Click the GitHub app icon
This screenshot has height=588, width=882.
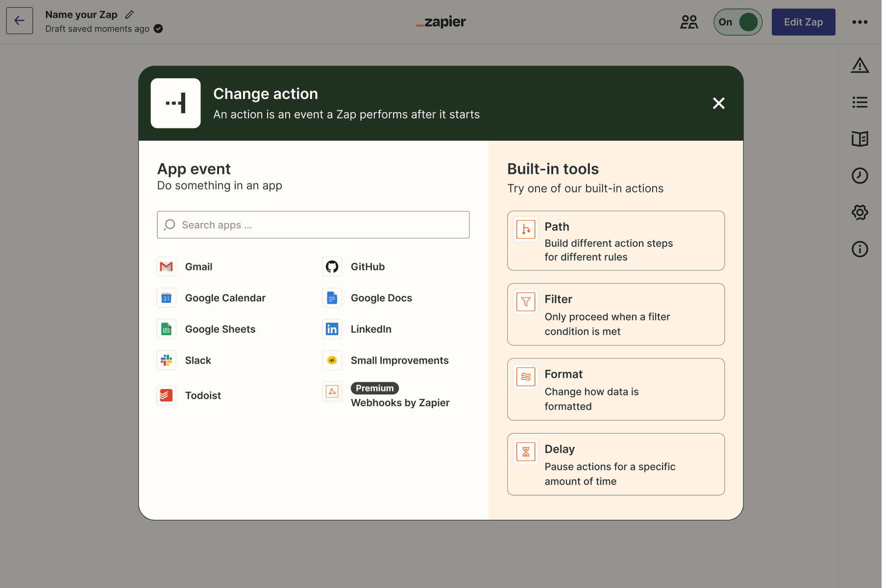tap(332, 267)
